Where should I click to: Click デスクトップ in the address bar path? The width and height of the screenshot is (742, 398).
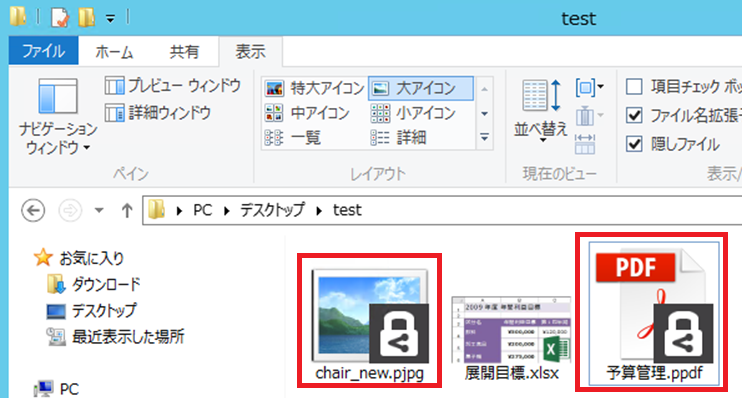tap(272, 210)
